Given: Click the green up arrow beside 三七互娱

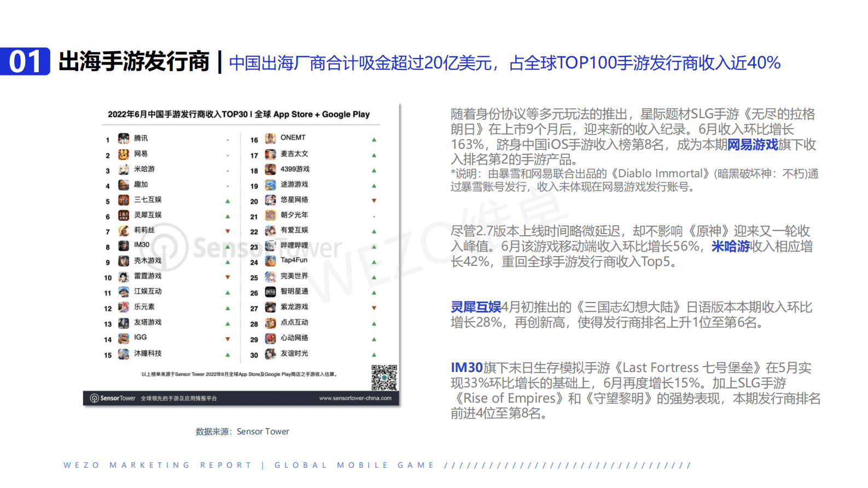Looking at the screenshot, I should (x=228, y=201).
